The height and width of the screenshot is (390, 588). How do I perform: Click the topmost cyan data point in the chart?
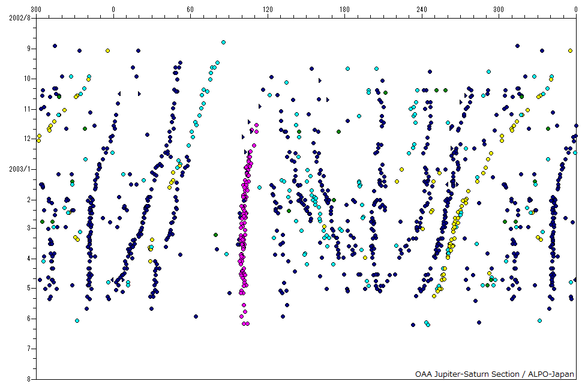point(223,43)
